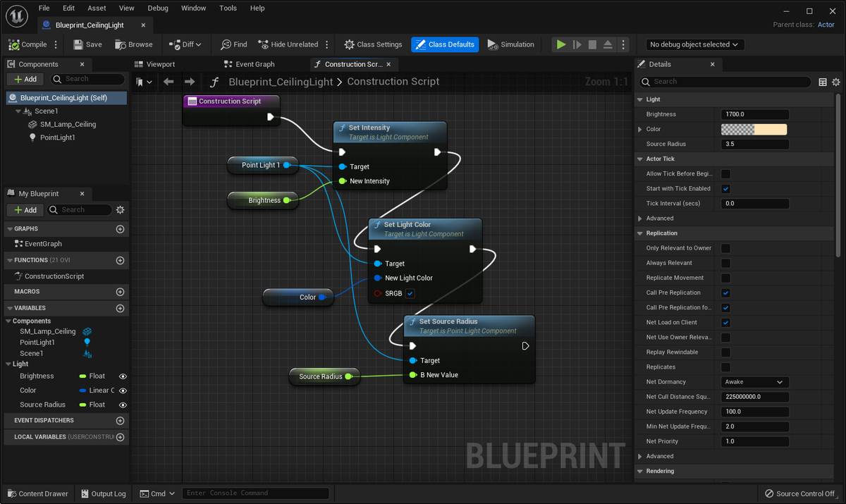Image resolution: width=846 pixels, height=504 pixels.
Task: Add a new function with plus icon
Action: coord(120,260)
